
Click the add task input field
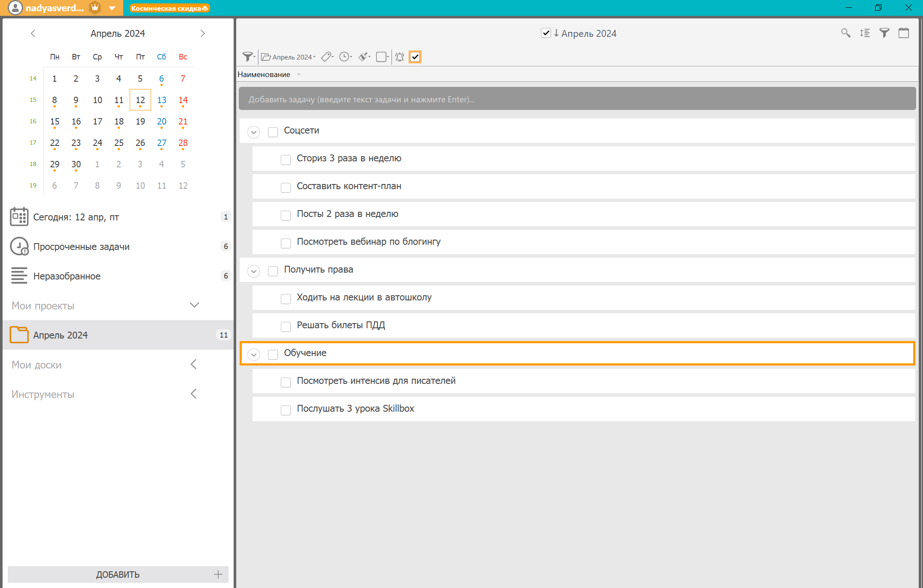coord(577,99)
